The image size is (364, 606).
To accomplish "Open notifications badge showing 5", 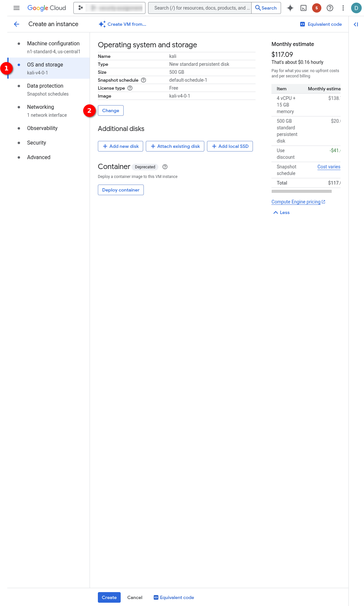I will coord(317,8).
